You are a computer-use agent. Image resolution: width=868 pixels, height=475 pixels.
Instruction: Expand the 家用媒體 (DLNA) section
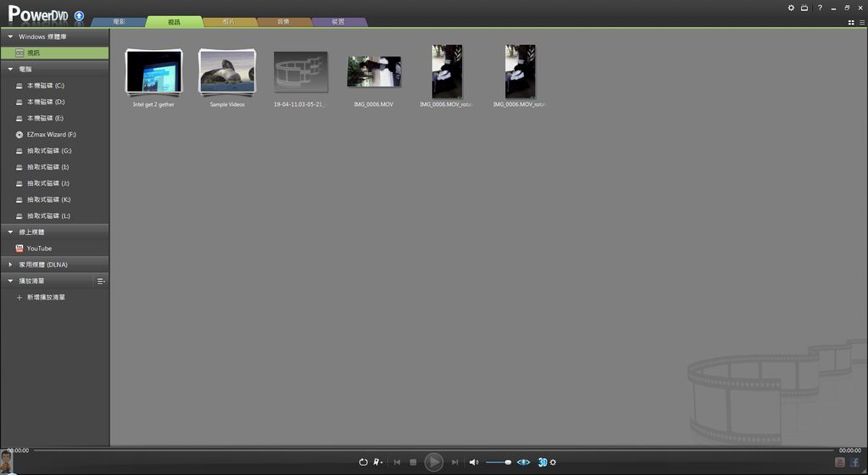(10, 265)
